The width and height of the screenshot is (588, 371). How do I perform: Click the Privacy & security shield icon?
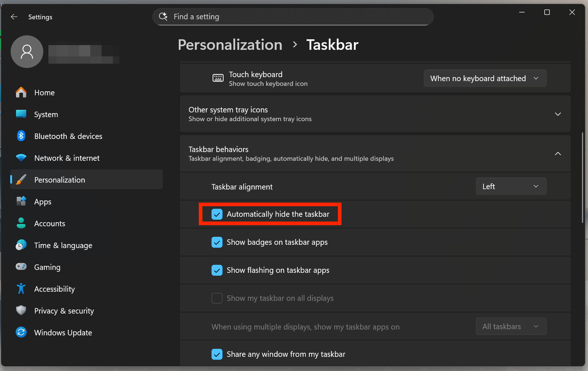tap(21, 311)
